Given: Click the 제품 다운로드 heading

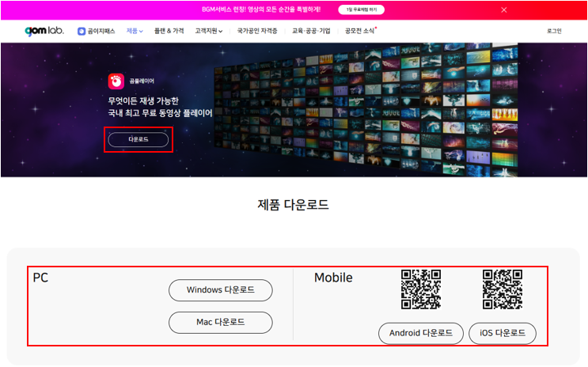Looking at the screenshot, I should (x=294, y=205).
